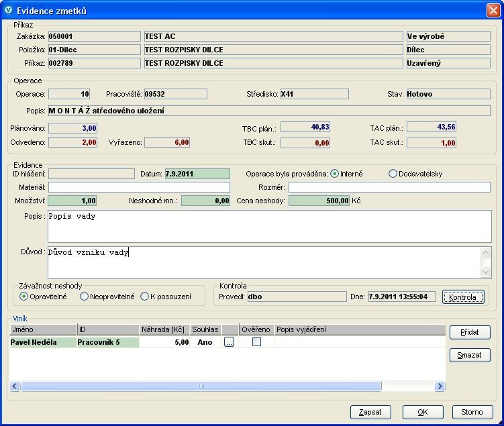
Task: Click the Ano Souhlas cell
Action: 205,342
